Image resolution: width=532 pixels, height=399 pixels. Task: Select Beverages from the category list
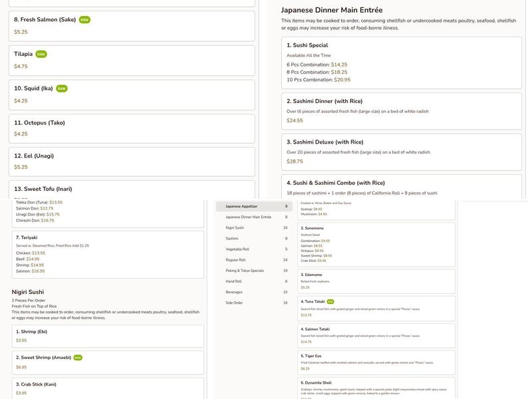click(254, 292)
